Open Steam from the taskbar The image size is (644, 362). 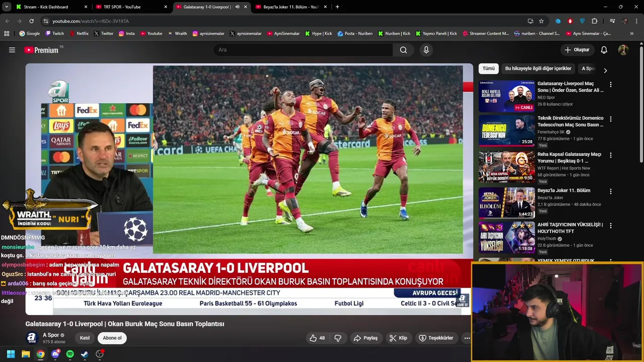click(85, 354)
